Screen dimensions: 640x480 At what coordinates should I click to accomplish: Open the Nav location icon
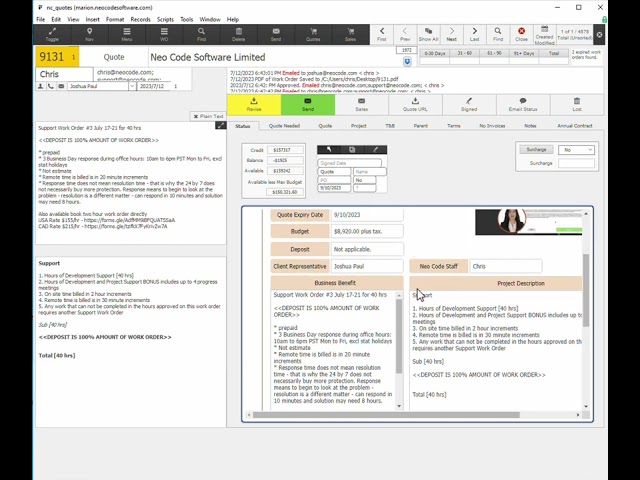89,34
